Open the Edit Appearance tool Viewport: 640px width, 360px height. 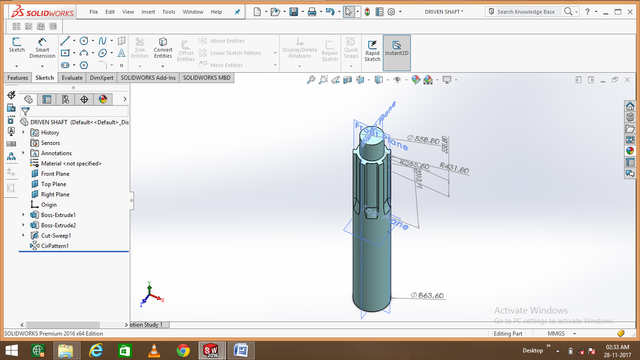point(416,80)
